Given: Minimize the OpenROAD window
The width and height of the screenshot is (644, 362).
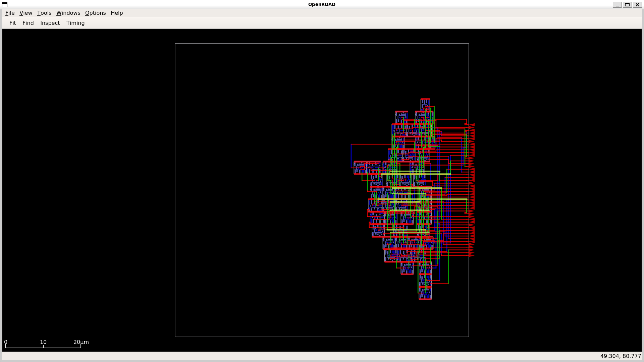Looking at the screenshot, I should pos(617,5).
